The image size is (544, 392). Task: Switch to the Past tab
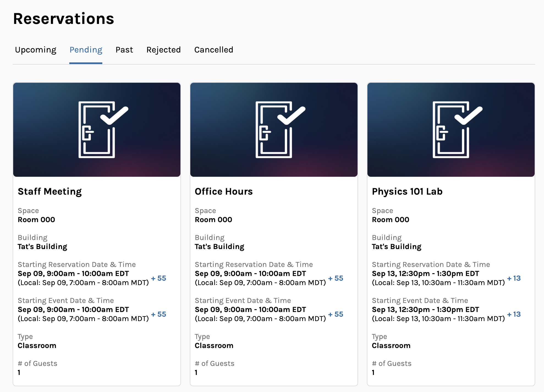pos(124,50)
